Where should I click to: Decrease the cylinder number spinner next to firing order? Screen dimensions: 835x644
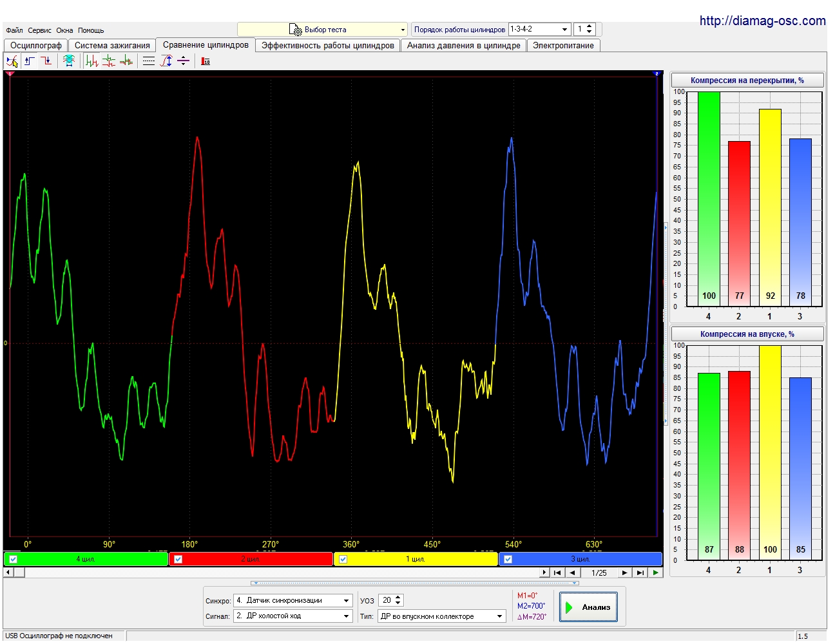590,32
